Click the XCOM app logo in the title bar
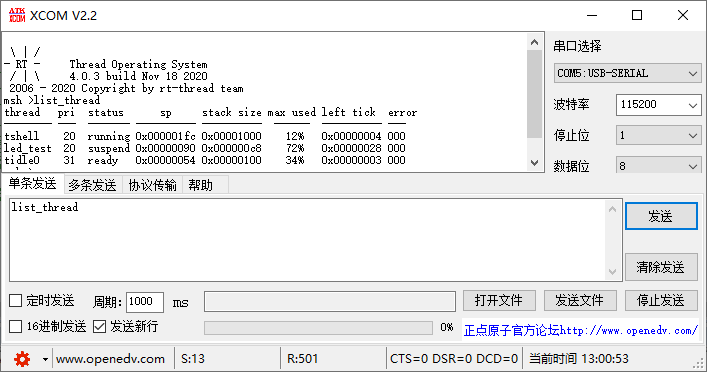This screenshot has height=372, width=707. pyautogui.click(x=17, y=15)
